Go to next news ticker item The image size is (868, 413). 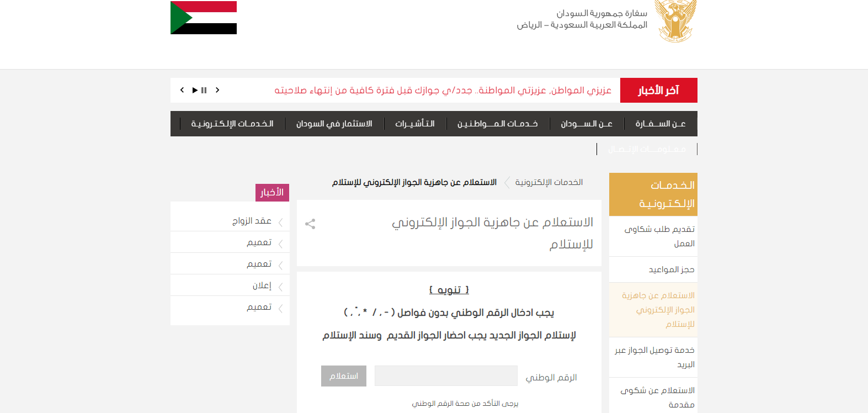click(217, 90)
